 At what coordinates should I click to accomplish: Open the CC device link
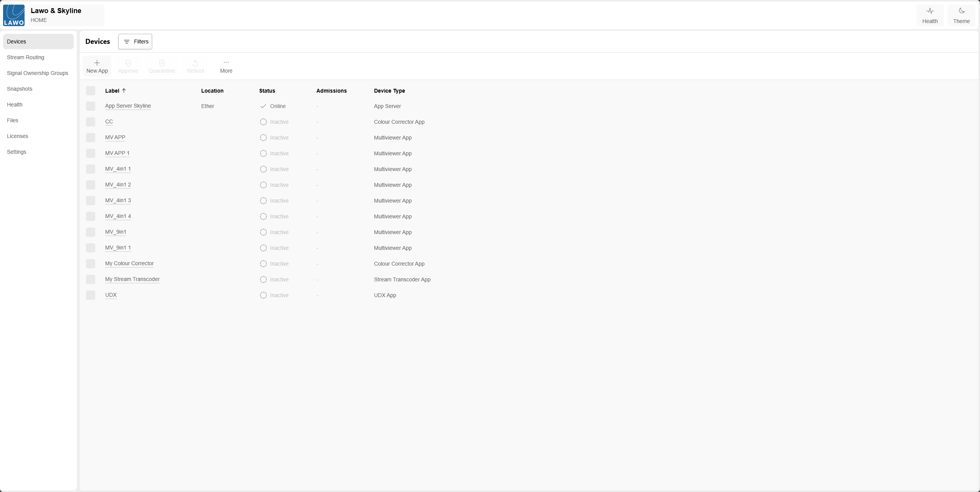coord(109,122)
